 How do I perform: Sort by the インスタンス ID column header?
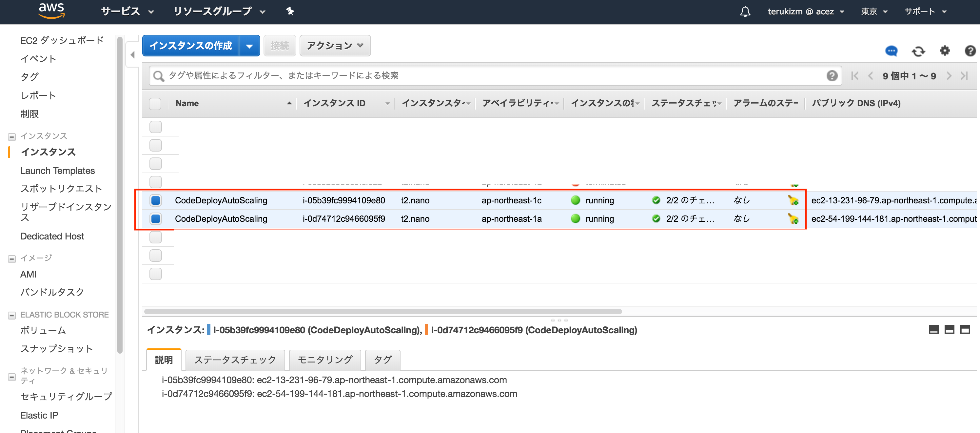pyautogui.click(x=345, y=103)
